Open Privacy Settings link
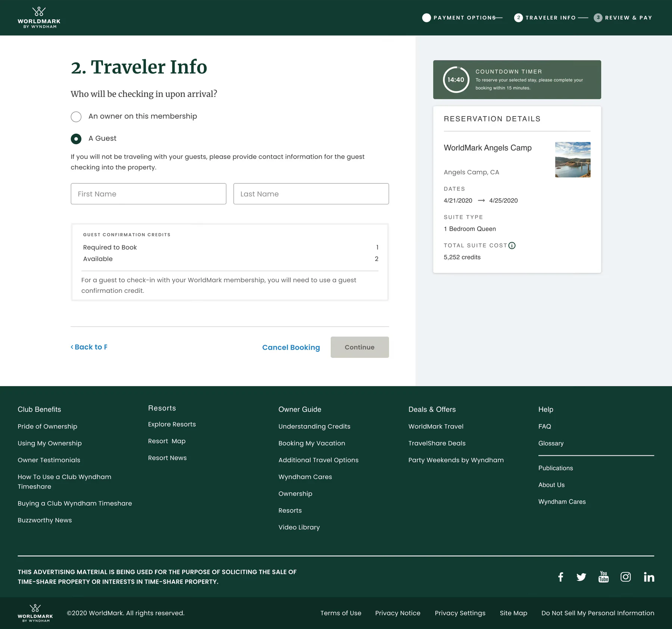Image resolution: width=672 pixels, height=629 pixels. pos(460,613)
